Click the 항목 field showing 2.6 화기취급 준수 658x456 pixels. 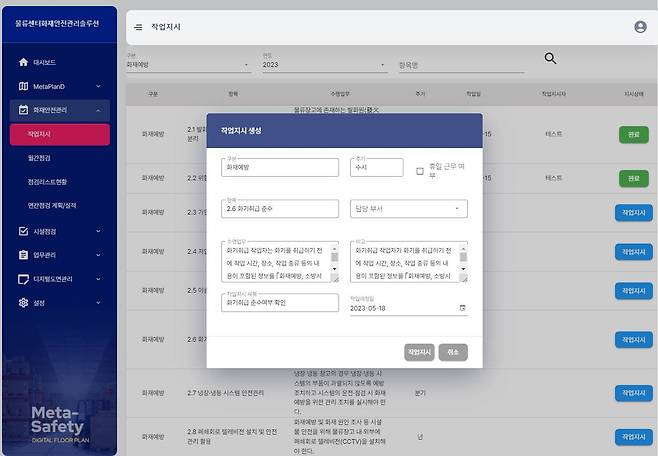pos(280,208)
